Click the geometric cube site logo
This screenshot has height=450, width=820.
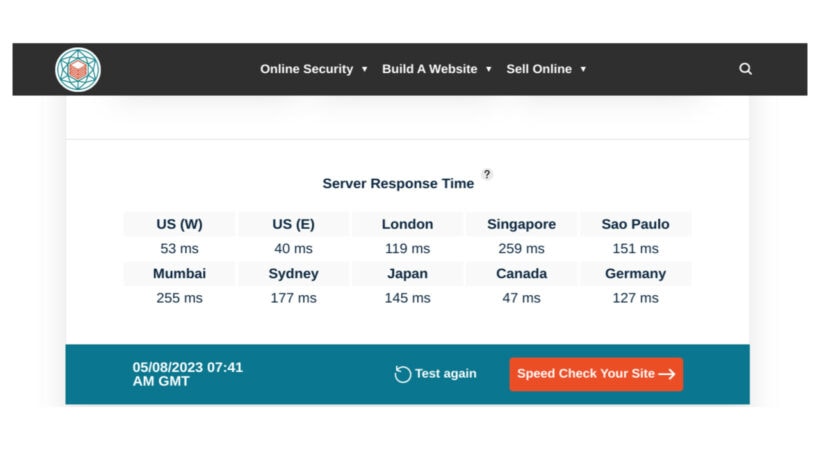78,69
